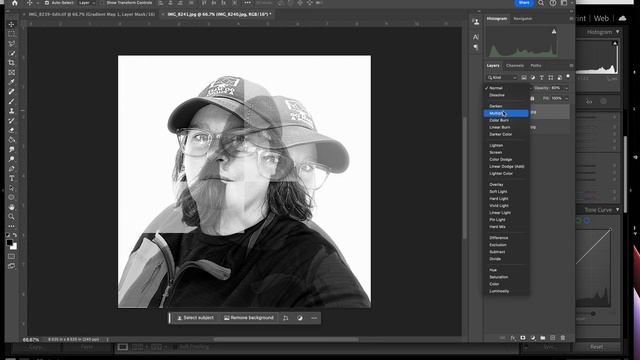The image size is (640, 360).
Task: Click the create new group folder icon
Action: click(x=543, y=338)
